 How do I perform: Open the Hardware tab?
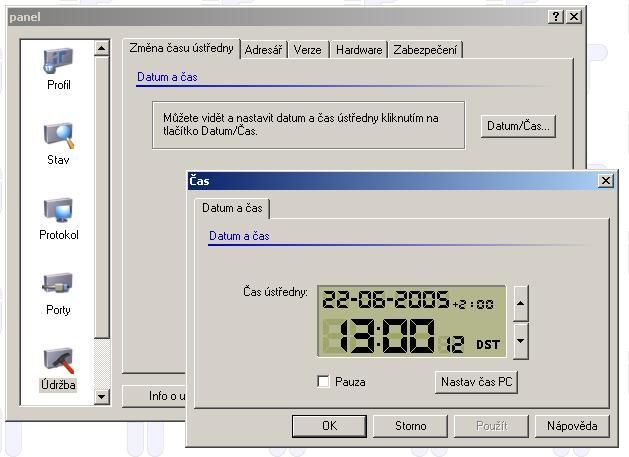(358, 49)
